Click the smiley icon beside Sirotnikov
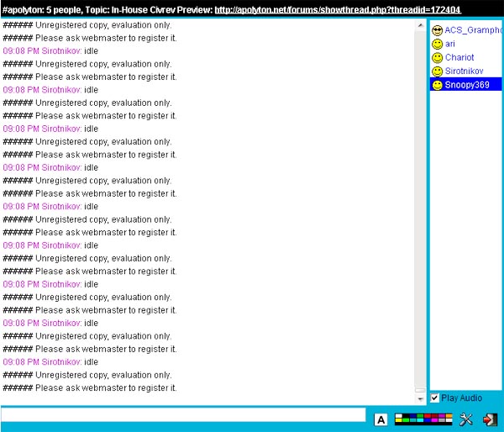504x432 pixels. [x=437, y=71]
